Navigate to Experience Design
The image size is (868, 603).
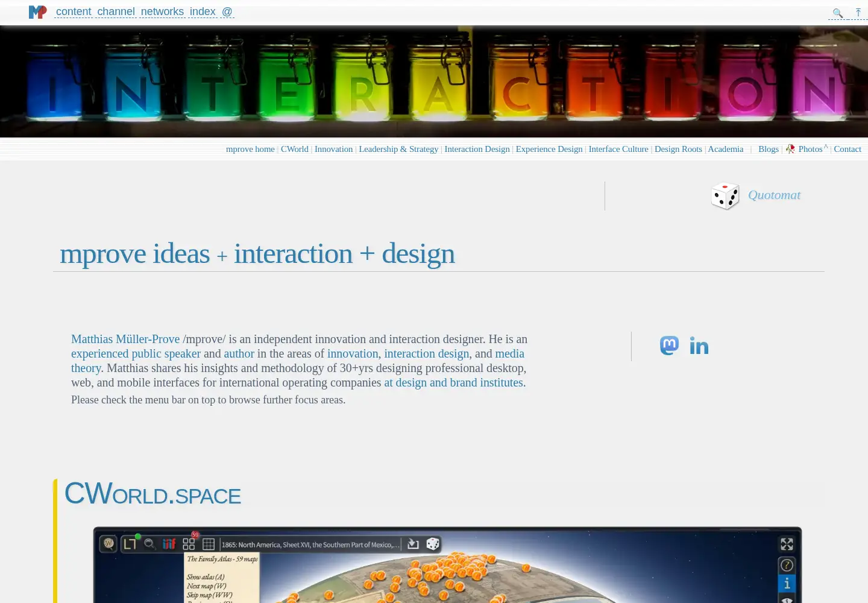pyautogui.click(x=549, y=149)
